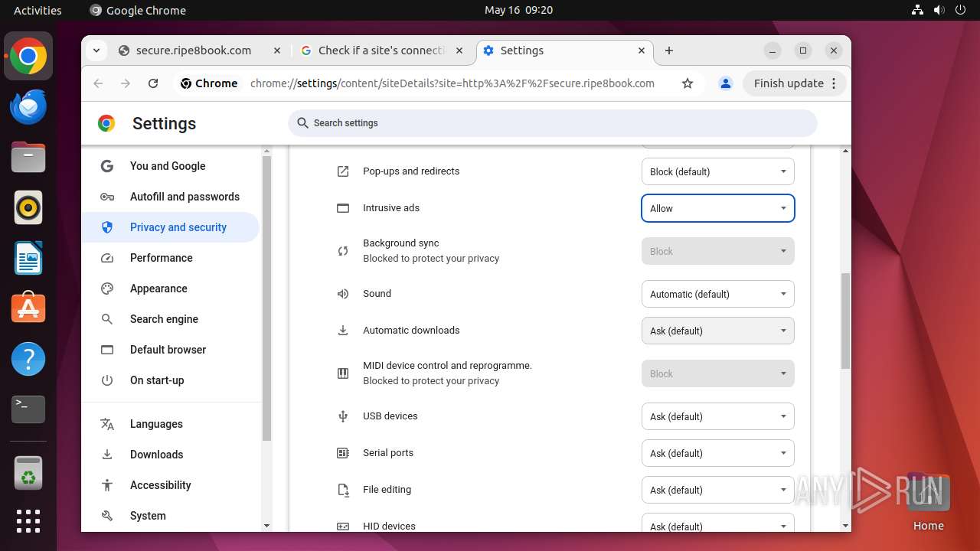Launch Terminal from the dock
Viewport: 980px width, 551px height.
[x=28, y=409]
